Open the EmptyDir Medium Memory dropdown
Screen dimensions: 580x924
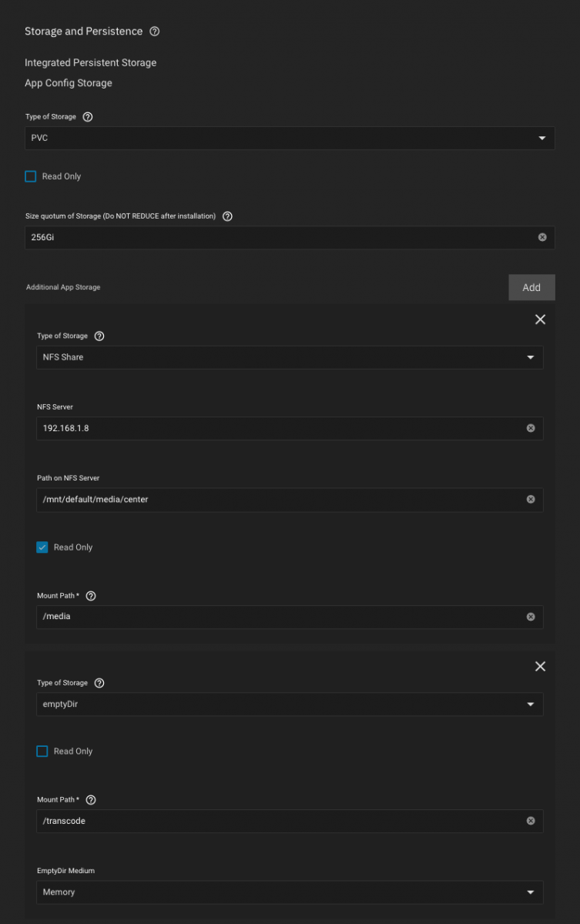pyautogui.click(x=290, y=892)
